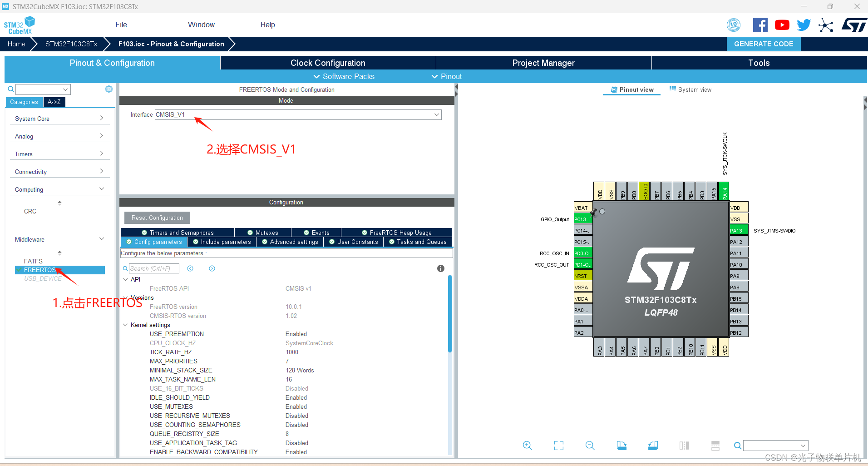Click the parameter search field
The width and height of the screenshot is (868, 466).
click(x=154, y=268)
